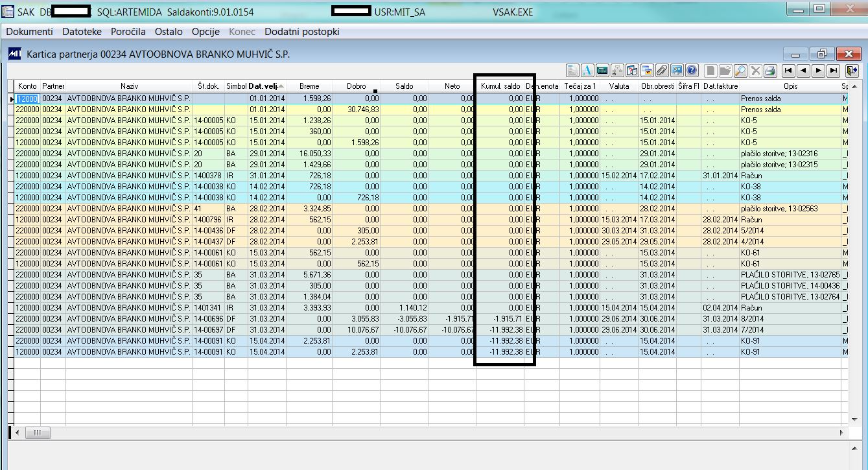Click the hierarchy tree diagram icon
Image resolution: width=868 pixels, height=470 pixels.
pos(617,71)
